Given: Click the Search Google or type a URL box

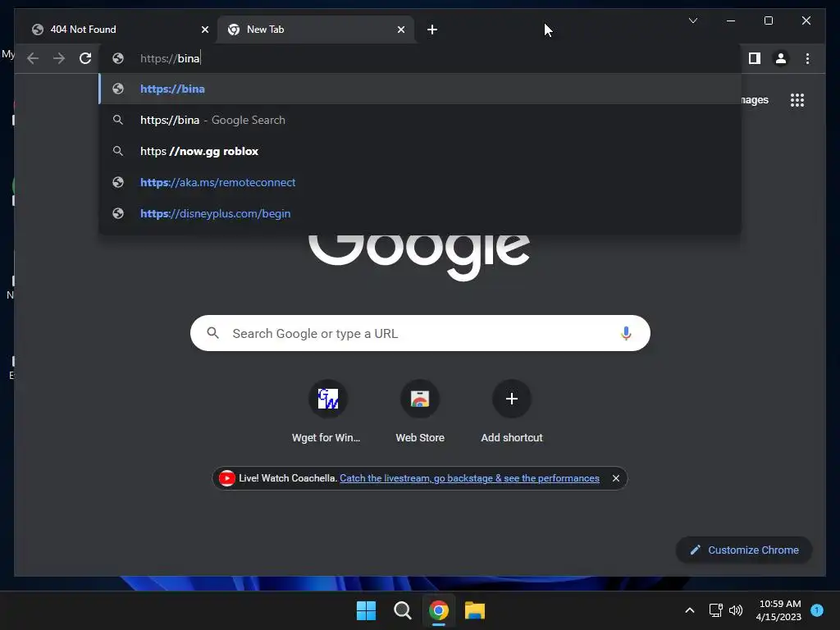Looking at the screenshot, I should pos(420,333).
